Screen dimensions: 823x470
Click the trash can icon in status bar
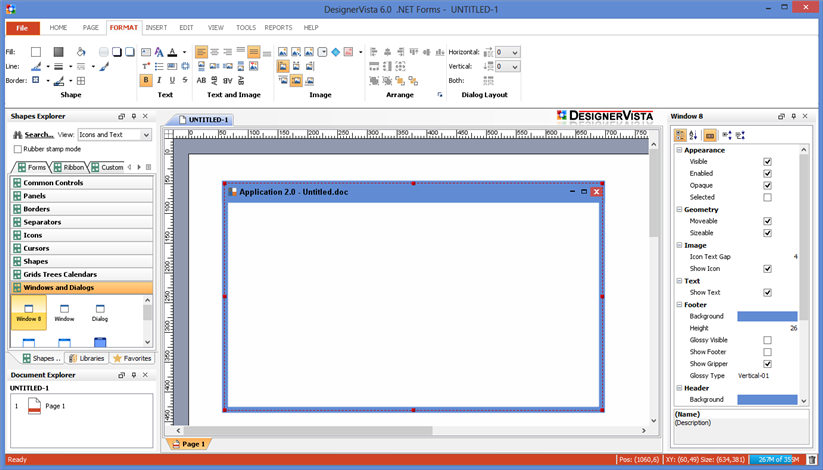[x=812, y=459]
